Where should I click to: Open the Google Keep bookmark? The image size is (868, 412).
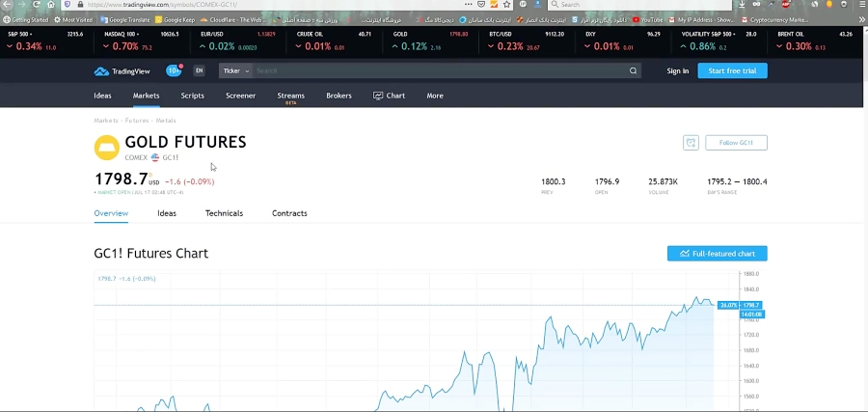tap(175, 20)
